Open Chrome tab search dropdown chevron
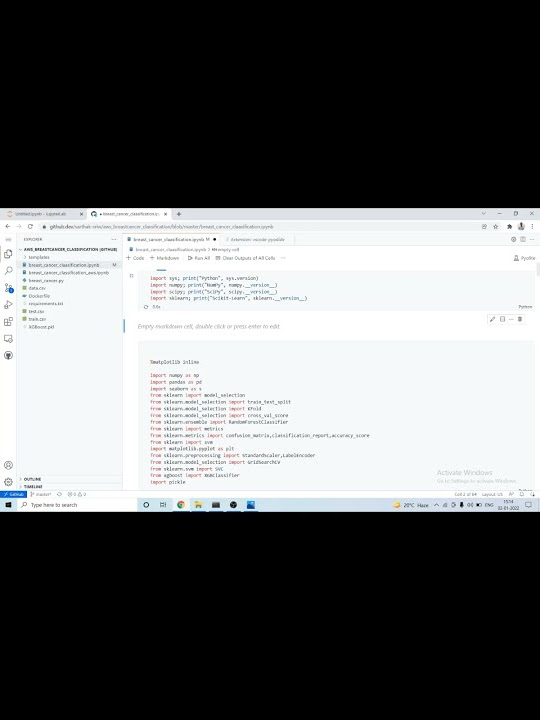This screenshot has height=720, width=540. (484, 214)
